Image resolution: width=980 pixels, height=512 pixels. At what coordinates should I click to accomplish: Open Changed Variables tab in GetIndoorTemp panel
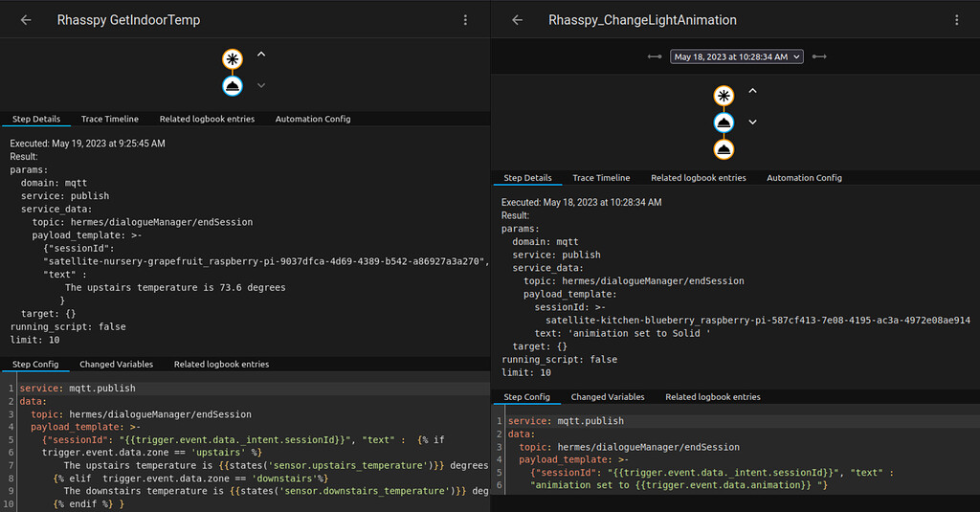click(x=116, y=365)
